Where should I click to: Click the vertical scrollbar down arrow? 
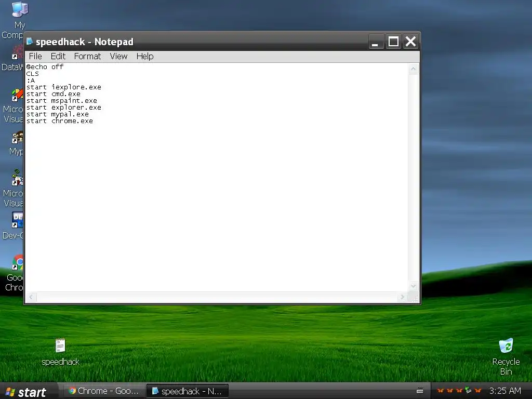(413, 286)
